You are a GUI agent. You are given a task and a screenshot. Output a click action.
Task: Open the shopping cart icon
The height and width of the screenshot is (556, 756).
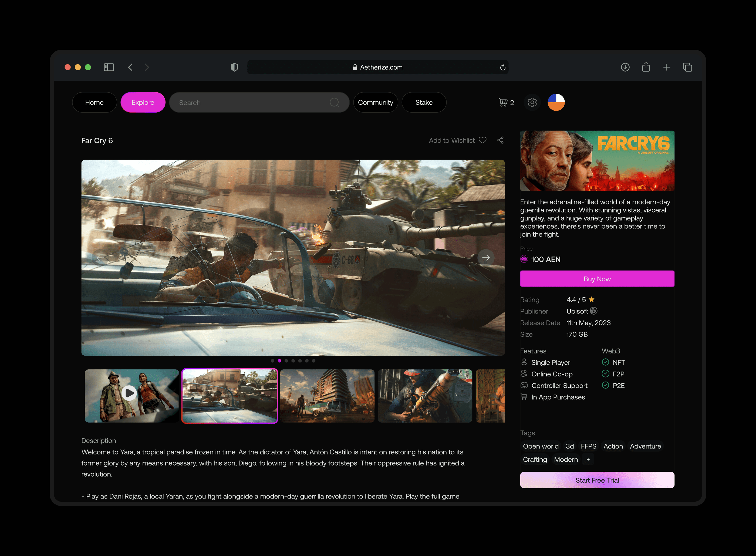click(503, 102)
